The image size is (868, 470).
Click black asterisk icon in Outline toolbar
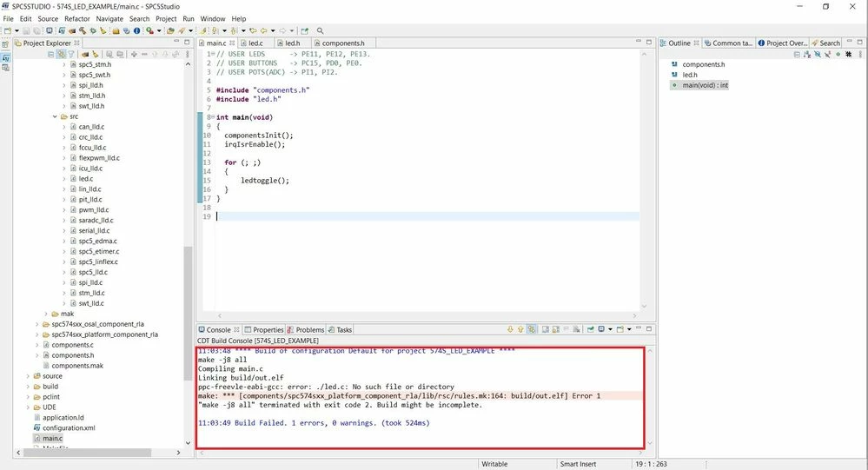[849, 54]
